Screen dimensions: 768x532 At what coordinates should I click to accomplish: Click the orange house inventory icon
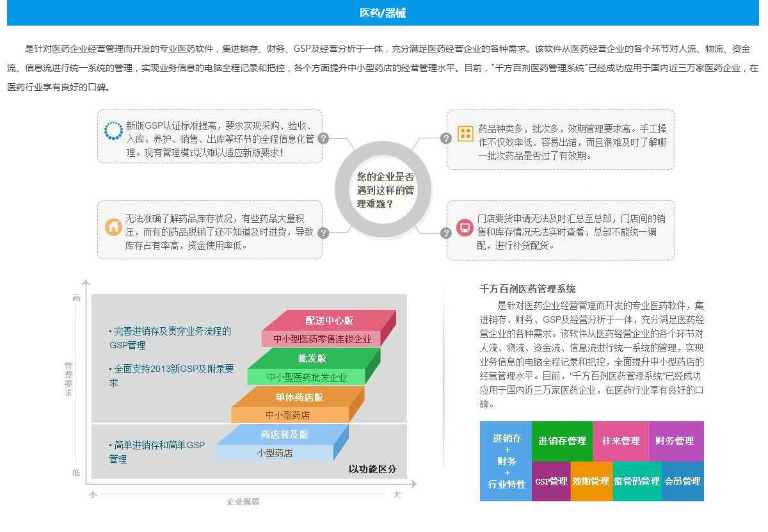113,227
